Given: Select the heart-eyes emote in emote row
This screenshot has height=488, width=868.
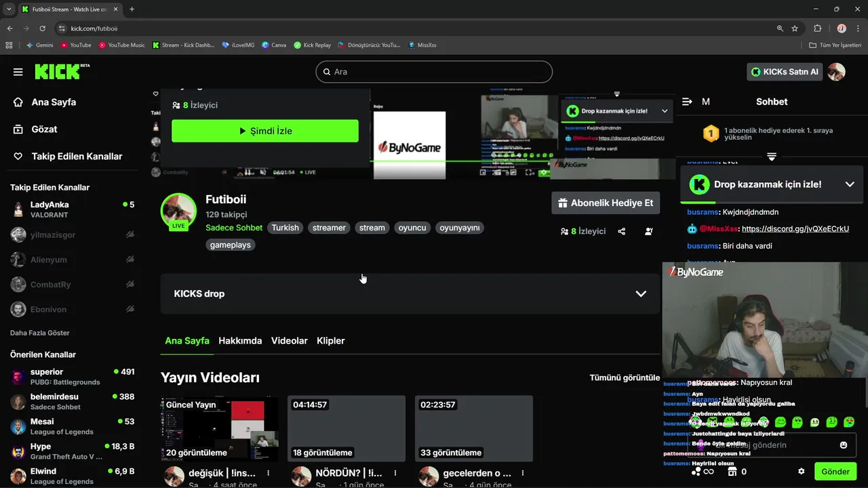Looking at the screenshot, I should (849, 422).
